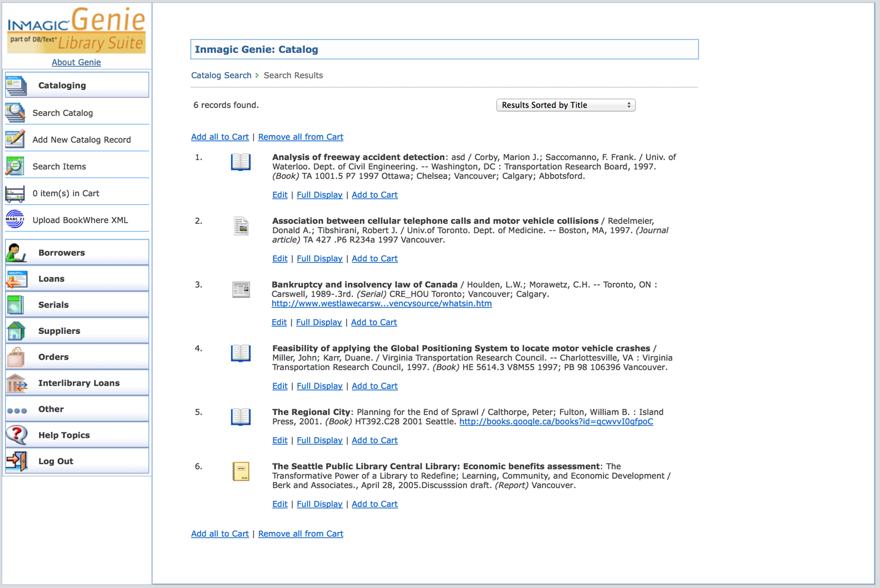Select Search Items in sidebar
The height and width of the screenshot is (588, 880).
pos(59,167)
